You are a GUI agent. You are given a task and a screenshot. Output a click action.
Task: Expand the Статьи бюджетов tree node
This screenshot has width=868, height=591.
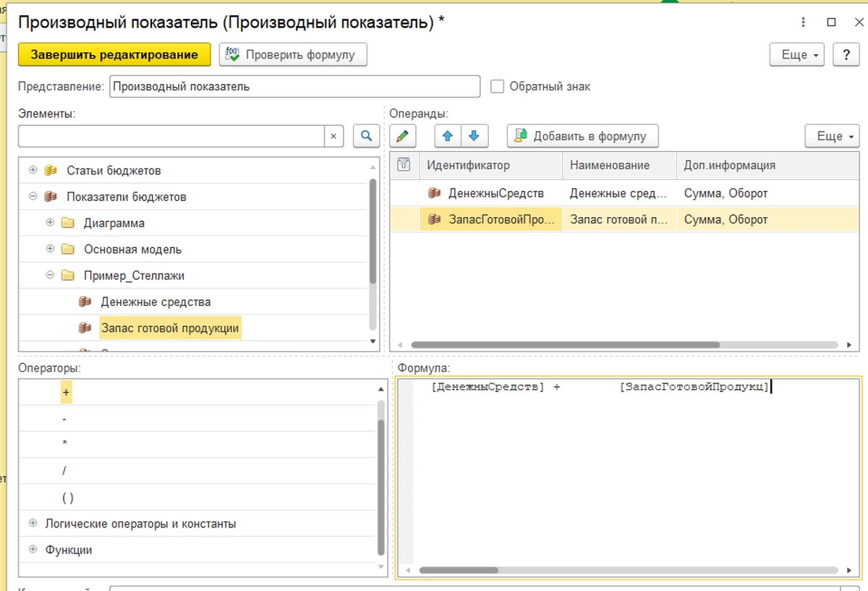pos(33,171)
